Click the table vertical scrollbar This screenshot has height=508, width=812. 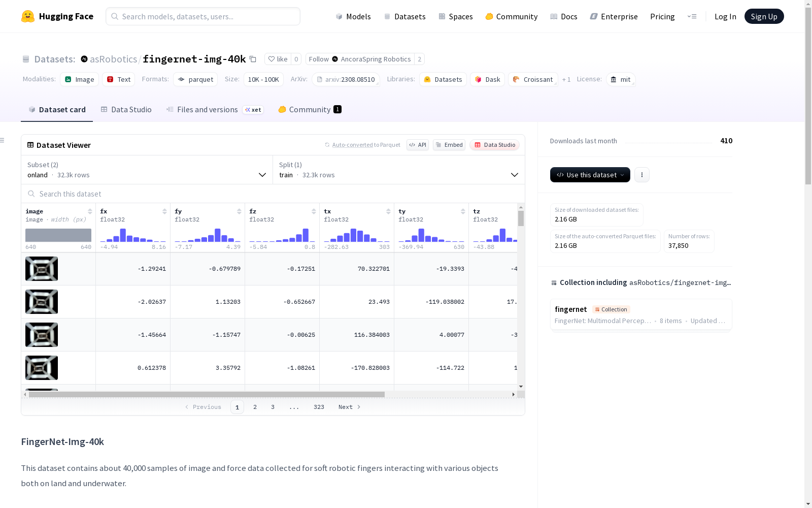[521, 218]
